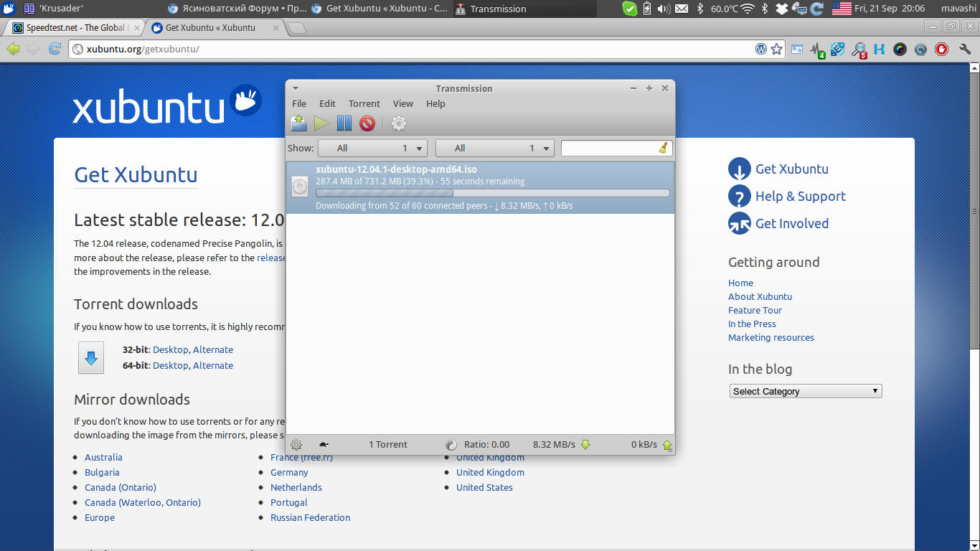Click the volume icon in system tray
980x551 pixels.
663,9
